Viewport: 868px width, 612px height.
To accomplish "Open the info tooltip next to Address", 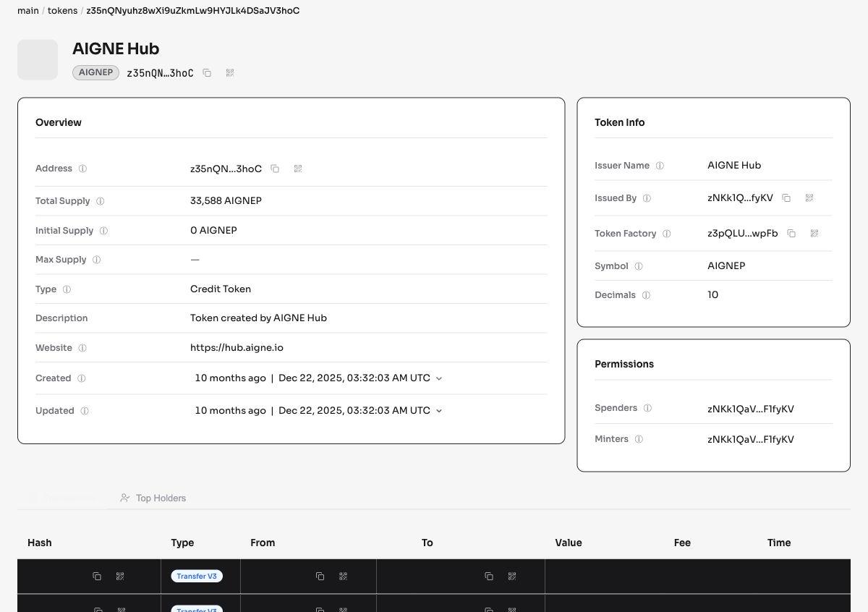I will point(82,169).
